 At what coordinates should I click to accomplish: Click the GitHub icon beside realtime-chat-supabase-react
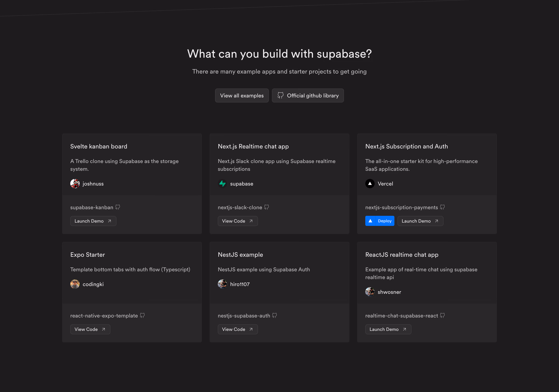click(442, 316)
